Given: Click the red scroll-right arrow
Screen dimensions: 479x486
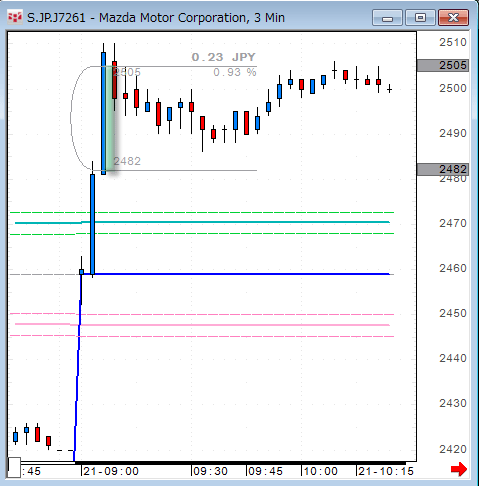Looking at the screenshot, I should (459, 469).
